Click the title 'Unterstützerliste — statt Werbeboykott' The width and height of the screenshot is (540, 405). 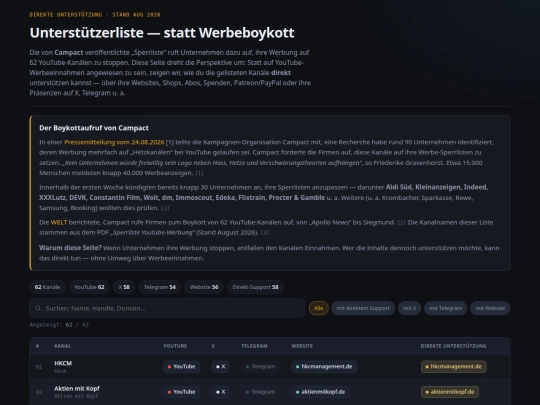(162, 33)
